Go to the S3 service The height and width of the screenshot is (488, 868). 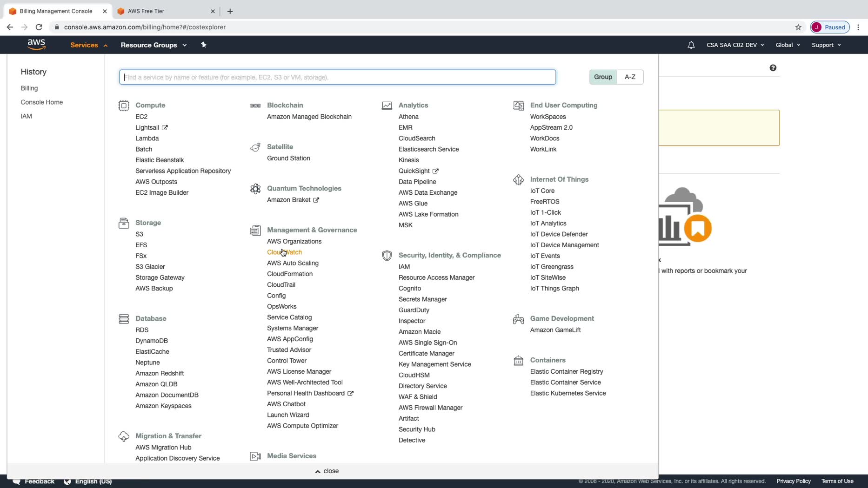(x=139, y=234)
